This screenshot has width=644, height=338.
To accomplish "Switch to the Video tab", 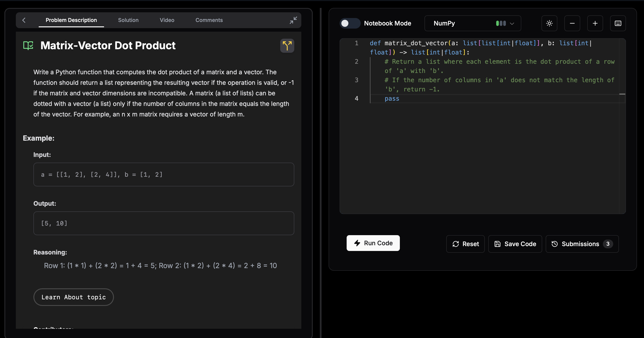I will click(167, 20).
